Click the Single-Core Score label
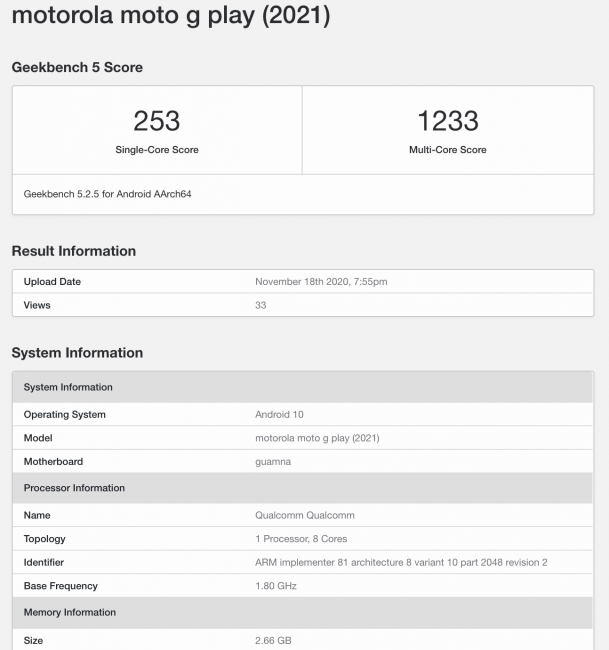Viewport: 609px width, 650px height. click(x=157, y=150)
